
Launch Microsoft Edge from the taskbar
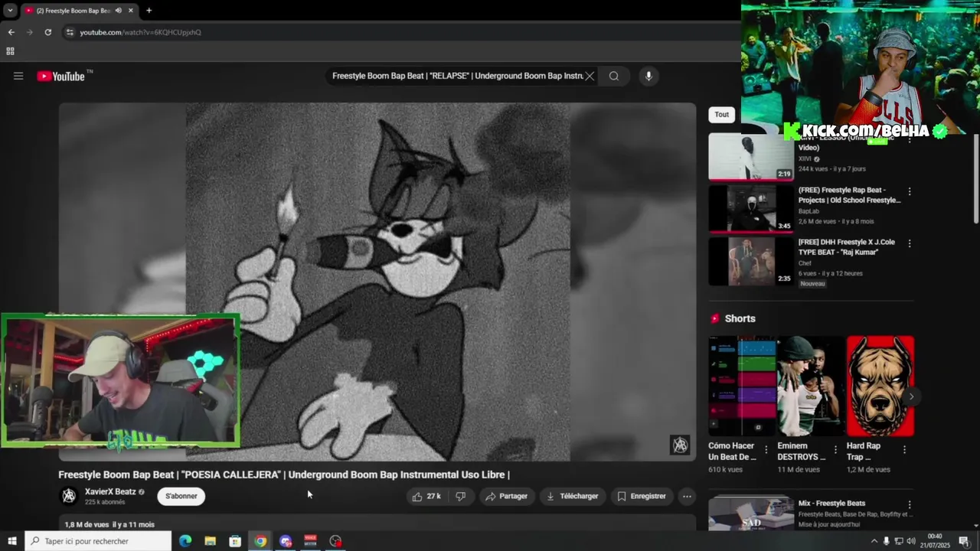pos(185,541)
